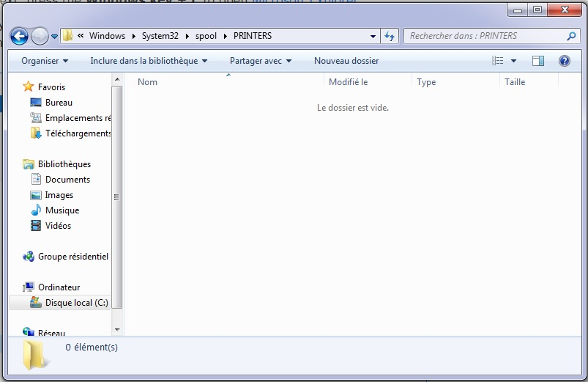Create a Nouveau dossier
This screenshot has height=382, width=588.
pos(346,61)
